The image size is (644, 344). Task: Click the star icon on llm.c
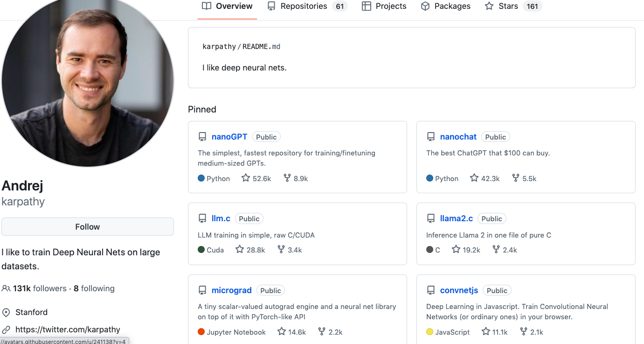[x=240, y=250]
